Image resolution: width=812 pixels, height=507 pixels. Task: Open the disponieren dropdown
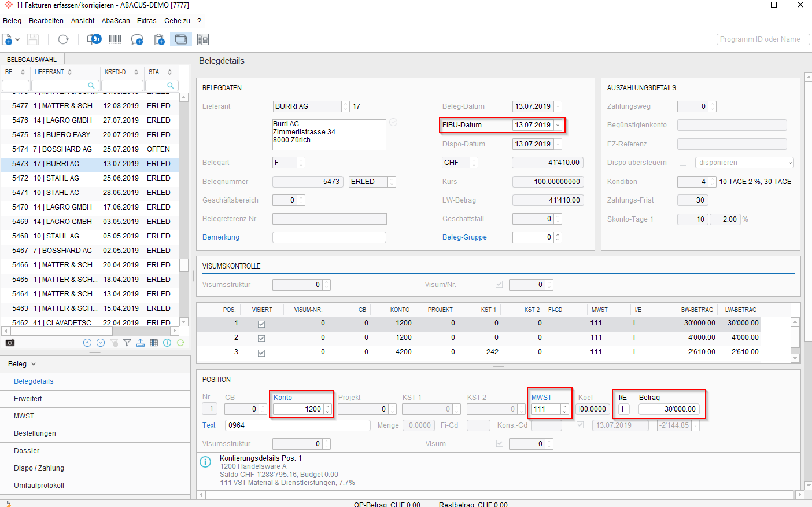tap(790, 163)
